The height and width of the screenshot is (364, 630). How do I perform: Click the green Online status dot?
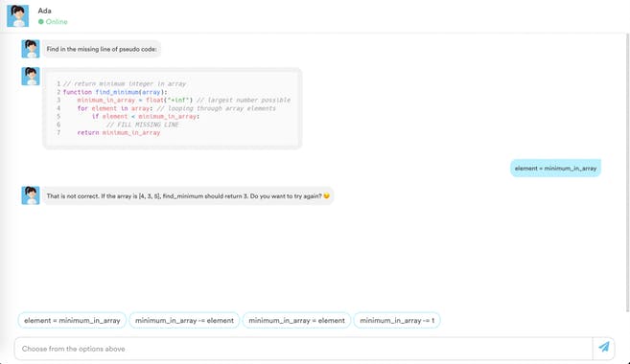(x=41, y=22)
